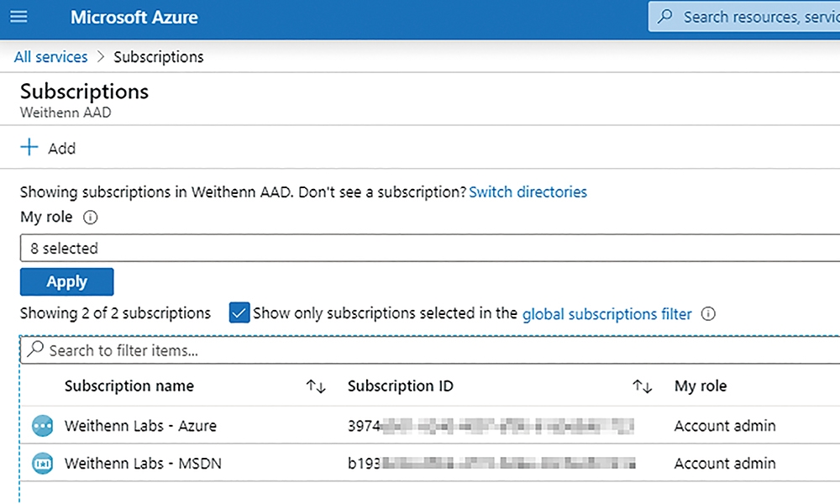Open the My role '8 selected' dropdown
The width and height of the screenshot is (840, 504).
pyautogui.click(x=429, y=248)
